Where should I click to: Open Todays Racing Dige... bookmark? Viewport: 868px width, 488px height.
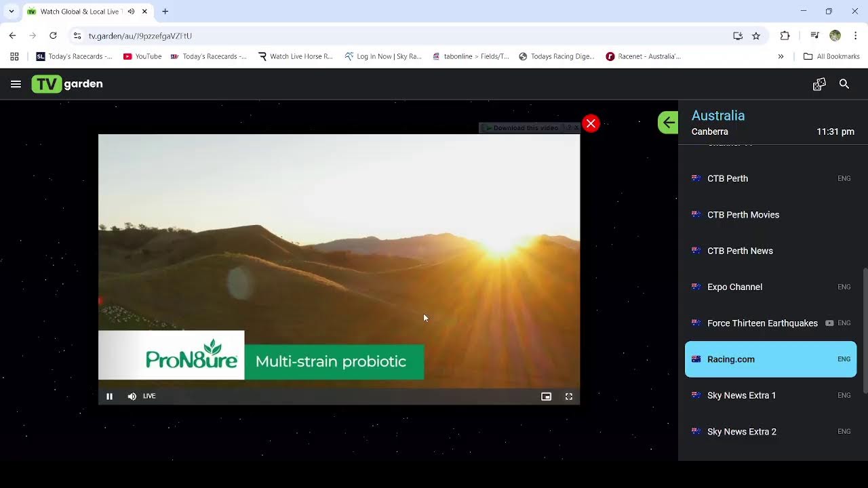click(x=557, y=56)
